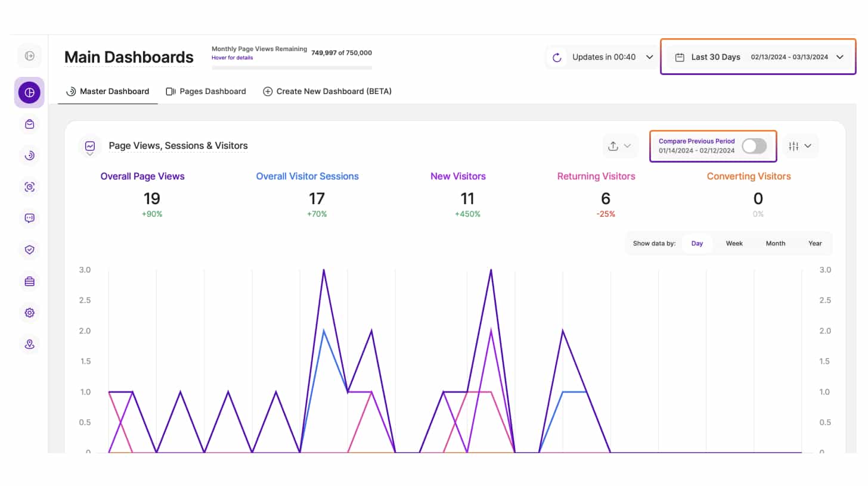Click the map pin sidebar icon
Viewport: 868px width, 486px height.
29,344
